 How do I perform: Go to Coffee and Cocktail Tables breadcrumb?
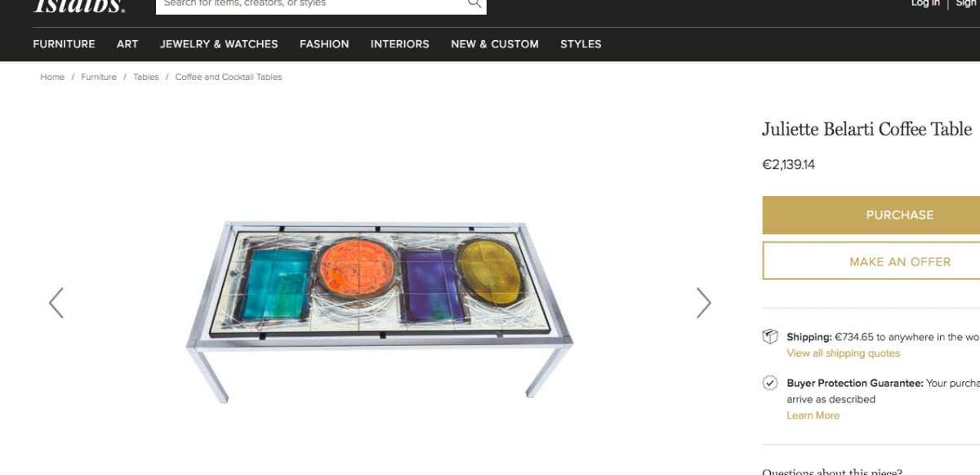(229, 77)
